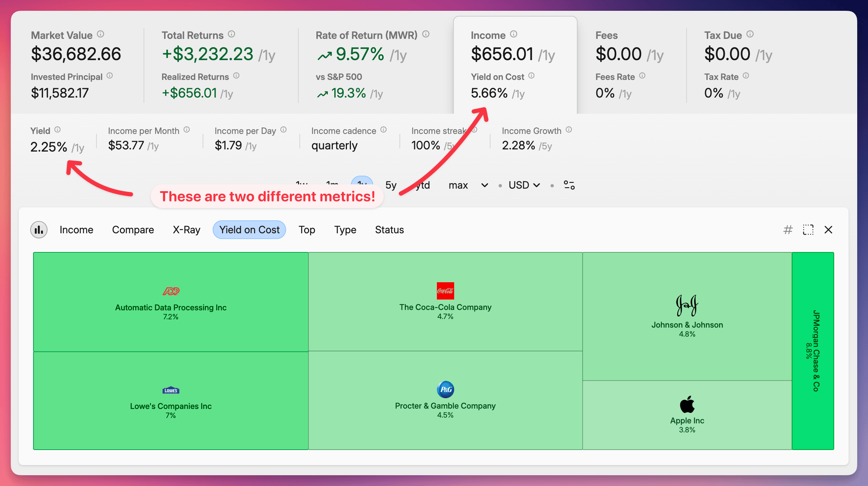Show the Tax Due info tooltip
This screenshot has height=486, width=868.
[x=750, y=34]
